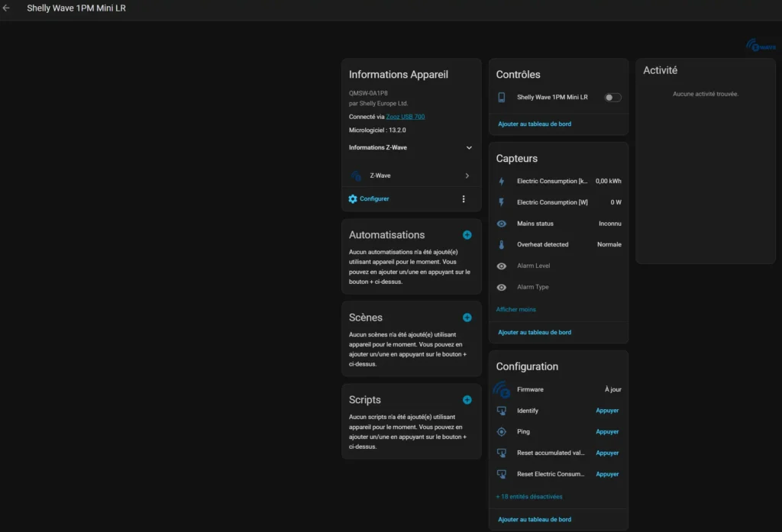Click icon for Reset accumulated values
Image resolution: width=782 pixels, height=532 pixels.
[x=501, y=453]
